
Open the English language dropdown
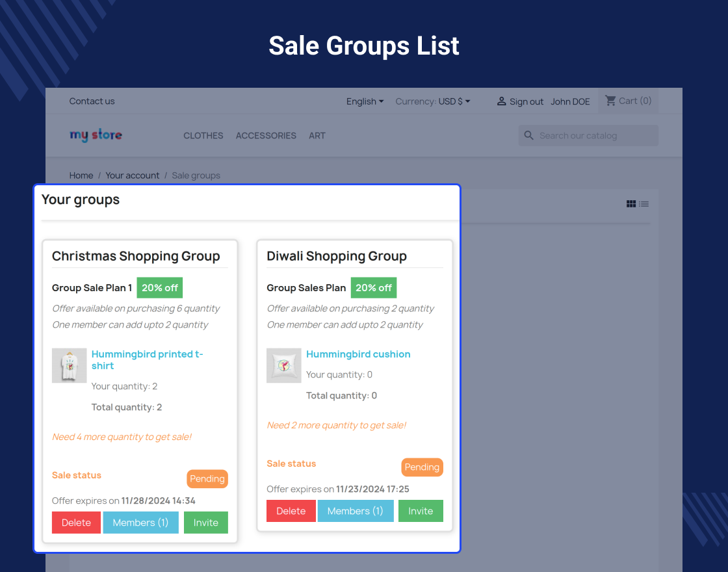pos(365,101)
